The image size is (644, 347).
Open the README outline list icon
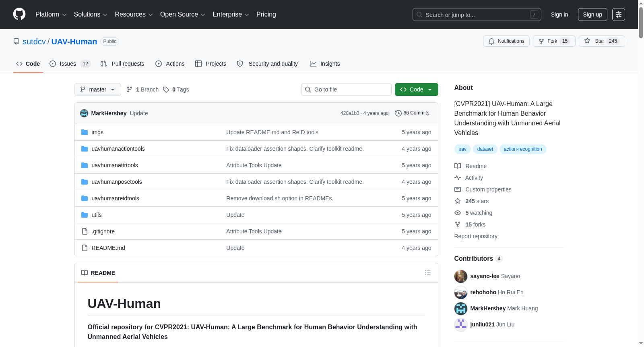[428, 273]
